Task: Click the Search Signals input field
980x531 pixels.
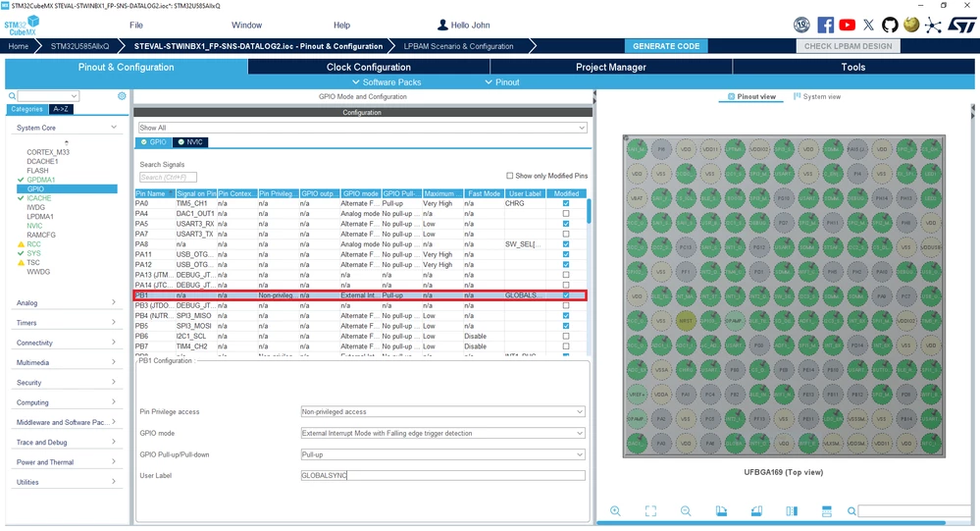Action: [168, 177]
